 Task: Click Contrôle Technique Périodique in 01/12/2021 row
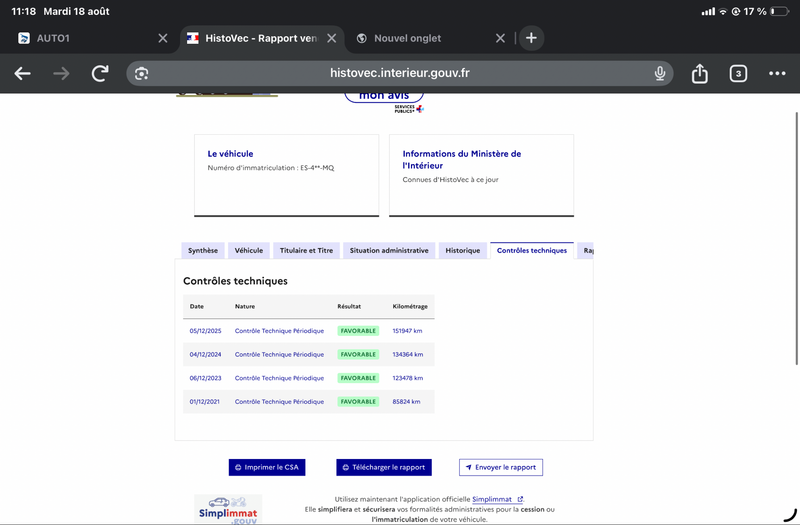coord(279,402)
